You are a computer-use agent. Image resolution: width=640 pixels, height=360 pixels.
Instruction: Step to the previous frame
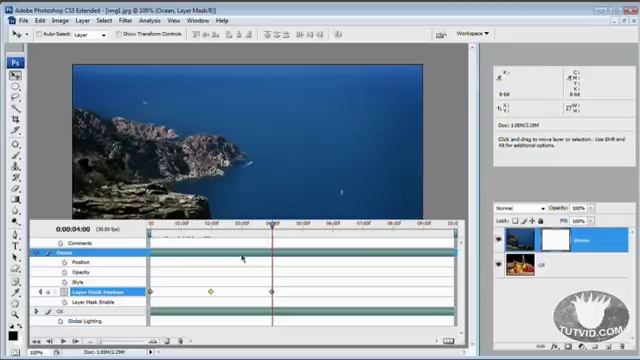pyautogui.click(x=49, y=341)
